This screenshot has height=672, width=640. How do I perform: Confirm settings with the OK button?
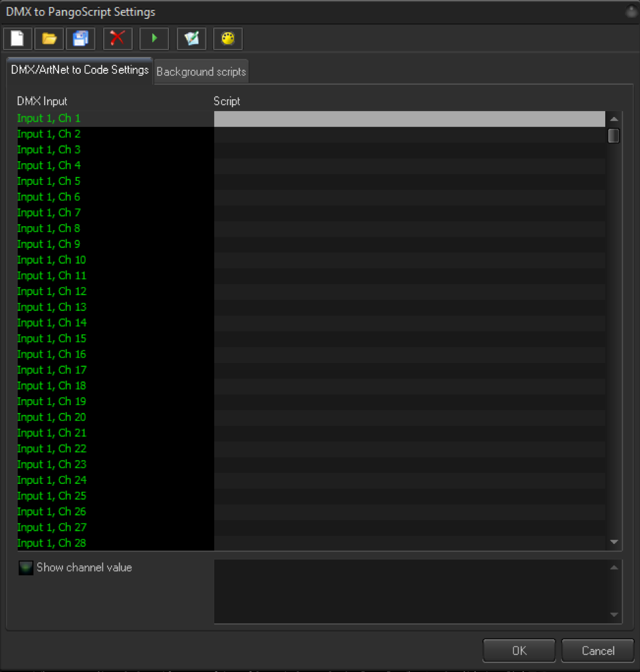point(519,650)
